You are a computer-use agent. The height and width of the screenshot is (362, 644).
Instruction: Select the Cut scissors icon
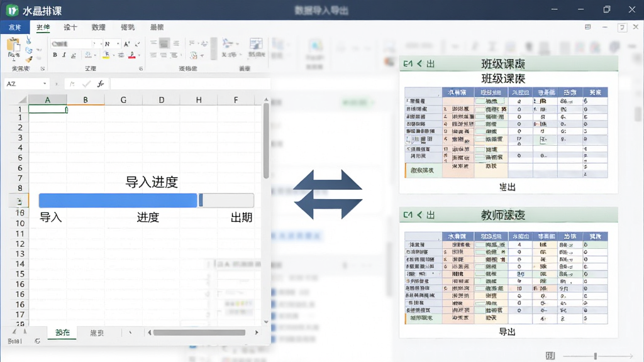pos(28,40)
